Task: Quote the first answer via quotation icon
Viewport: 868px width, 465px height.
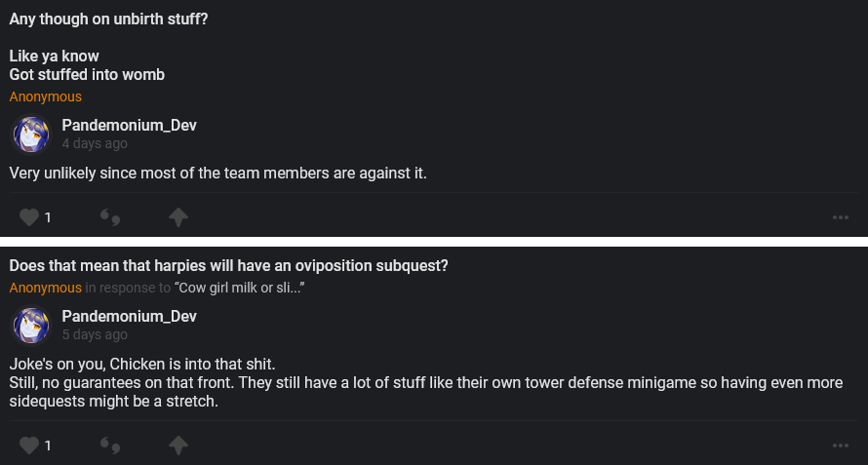Action: (x=110, y=217)
